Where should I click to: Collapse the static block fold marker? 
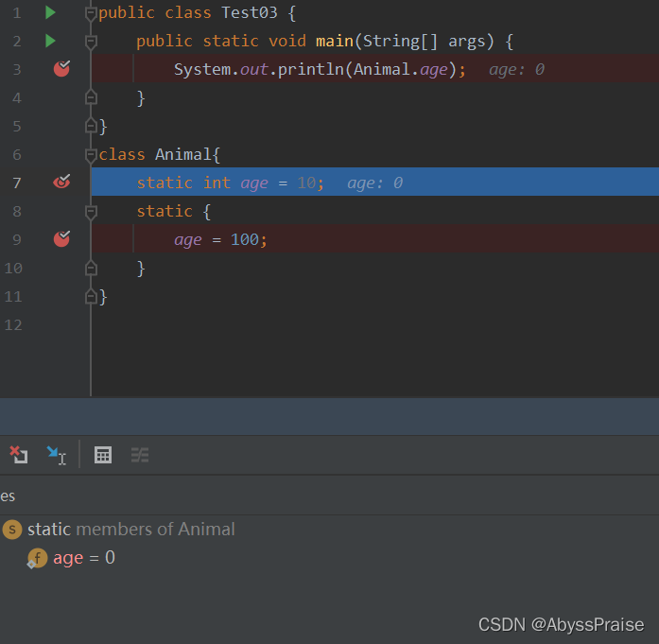click(x=91, y=212)
